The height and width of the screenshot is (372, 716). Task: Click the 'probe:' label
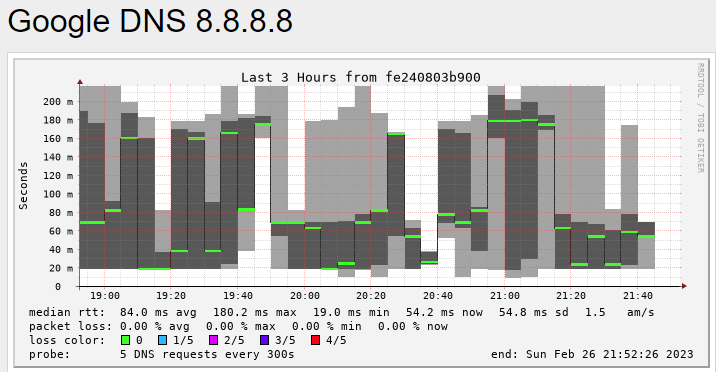[49, 355]
